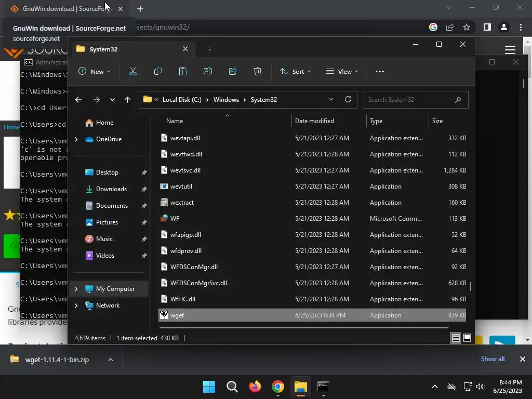This screenshot has width=532, height=399.
Task: Expand the Network tree node
Action: [76, 305]
